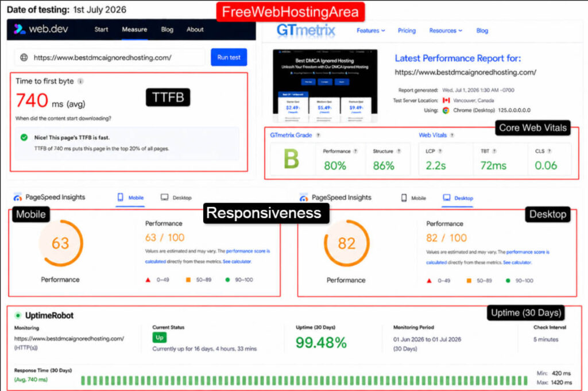Screen dimensions: 588x391
Task: Open the Start menu item on web.dev
Action: coord(101,29)
